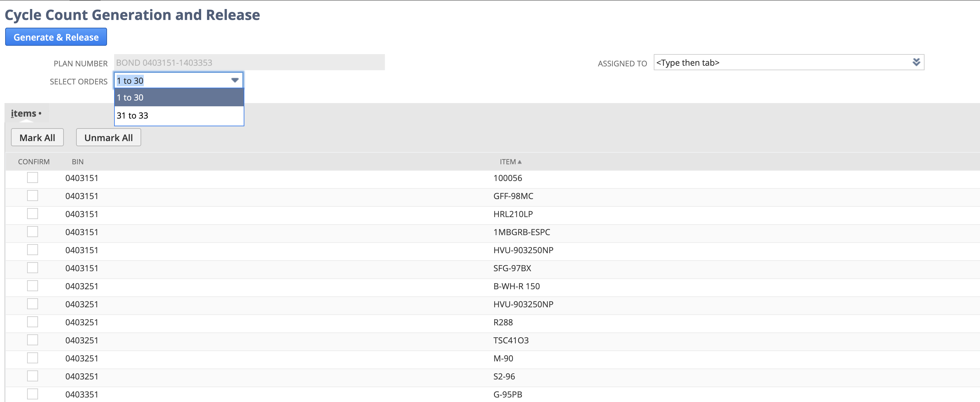Toggle the confirm checkbox for item R288
This screenshot has width=980, height=402.
pyautogui.click(x=32, y=321)
